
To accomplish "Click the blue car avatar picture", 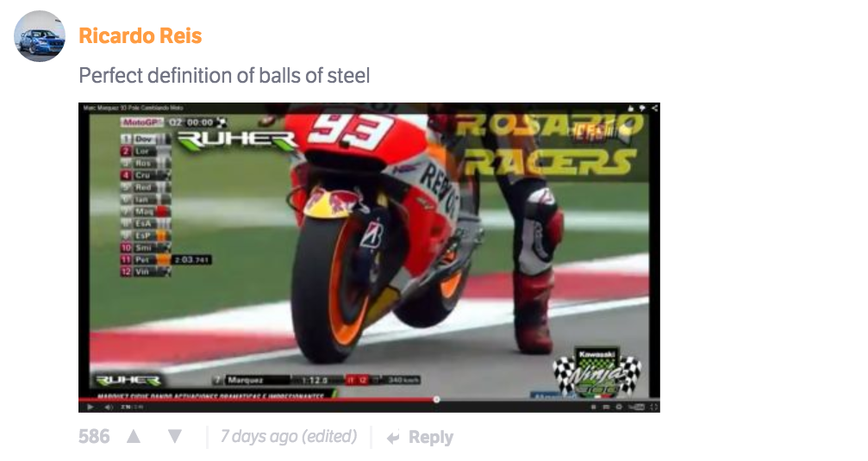I will (40, 36).
